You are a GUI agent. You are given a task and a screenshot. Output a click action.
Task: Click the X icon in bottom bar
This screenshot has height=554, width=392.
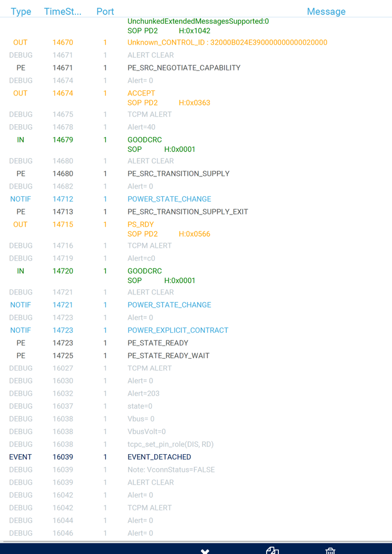click(x=205, y=551)
